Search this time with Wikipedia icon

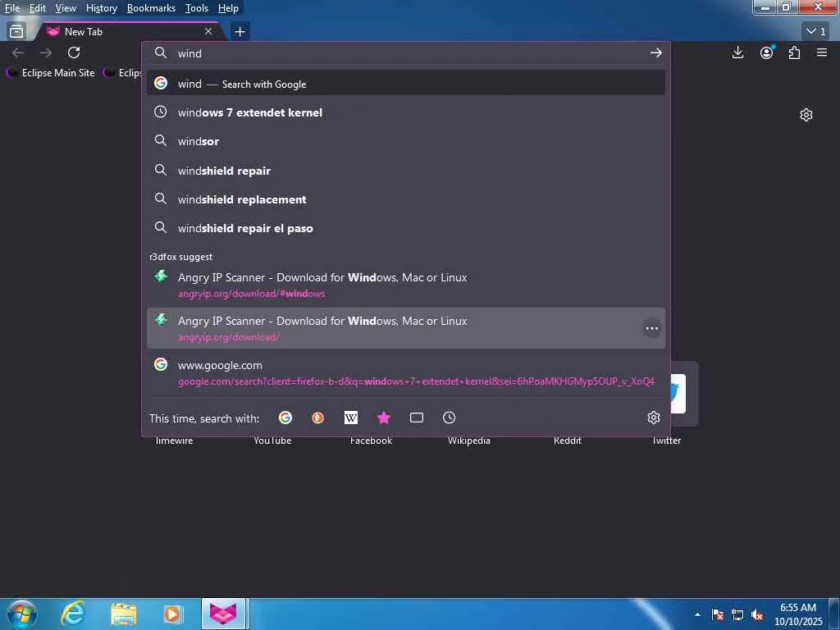coord(351,418)
